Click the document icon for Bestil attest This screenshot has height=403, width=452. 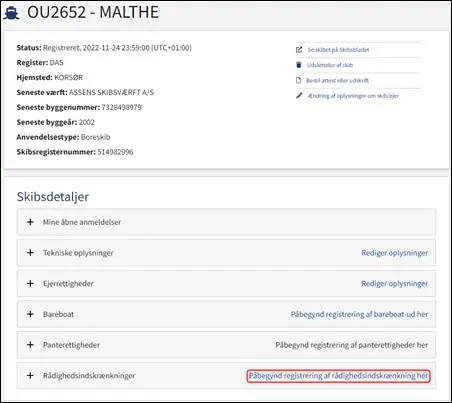click(299, 80)
